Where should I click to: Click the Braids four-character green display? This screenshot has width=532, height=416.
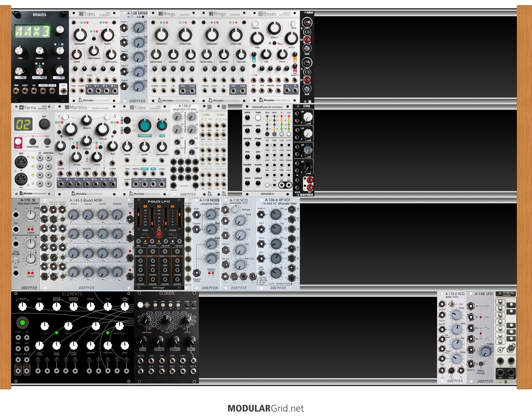click(32, 31)
